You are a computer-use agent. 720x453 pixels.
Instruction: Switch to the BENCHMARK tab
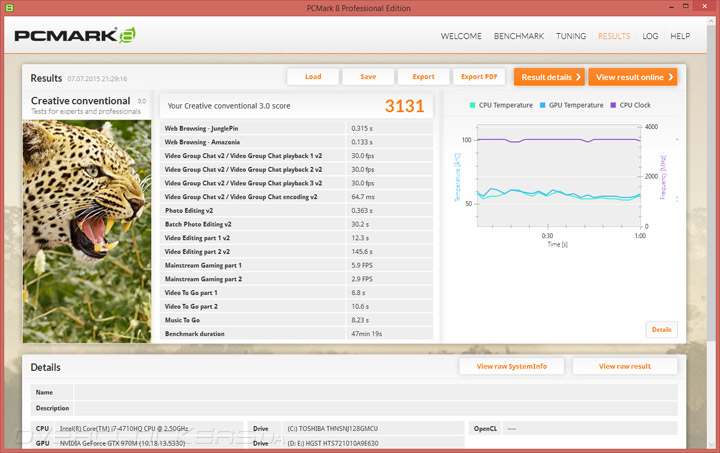[x=519, y=36]
